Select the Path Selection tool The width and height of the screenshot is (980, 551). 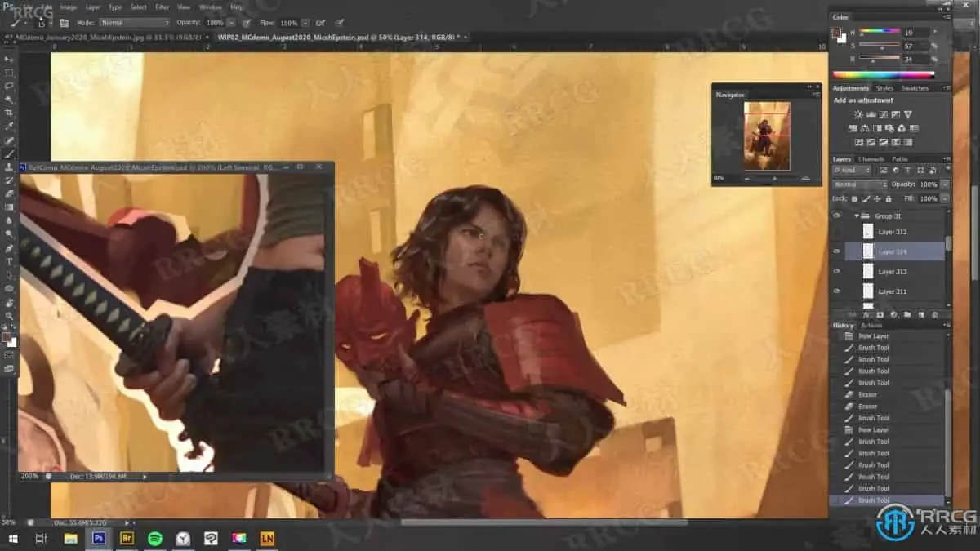pos(10,274)
